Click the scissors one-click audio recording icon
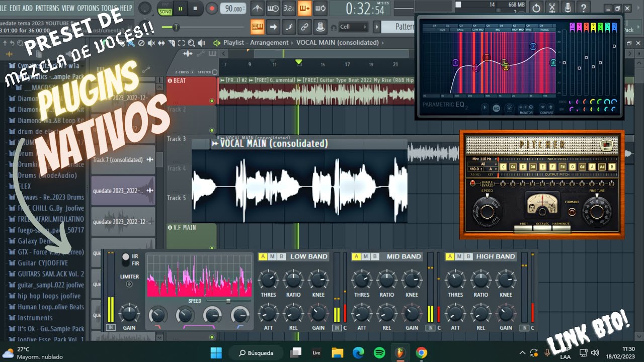This screenshot has height=362, width=644. (x=552, y=8)
